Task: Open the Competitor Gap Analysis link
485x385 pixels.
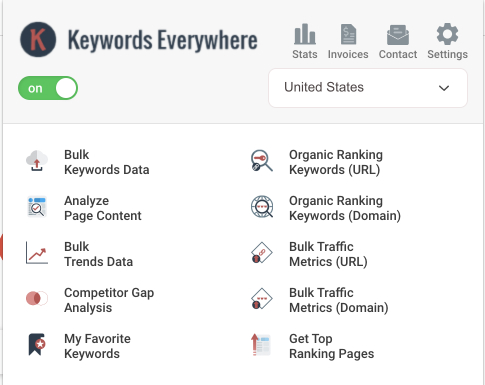Action: point(109,300)
